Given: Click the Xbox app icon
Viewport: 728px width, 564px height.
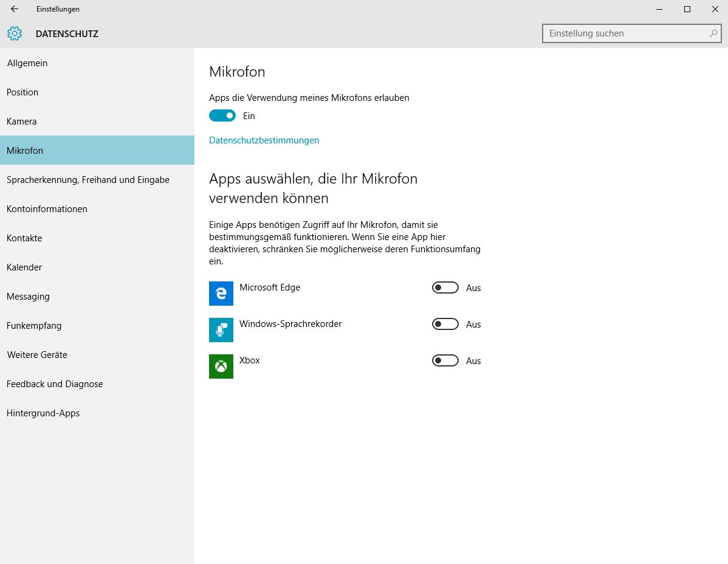Looking at the screenshot, I should tap(221, 366).
